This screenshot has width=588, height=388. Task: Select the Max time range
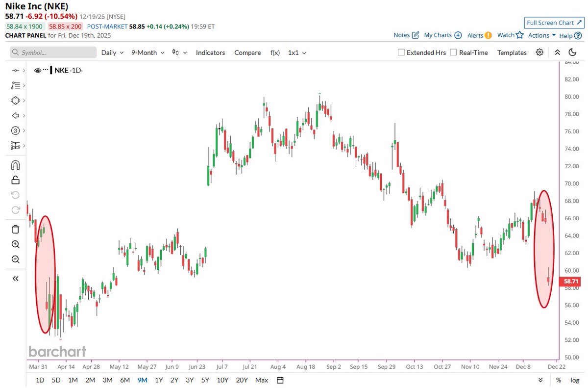click(x=262, y=380)
